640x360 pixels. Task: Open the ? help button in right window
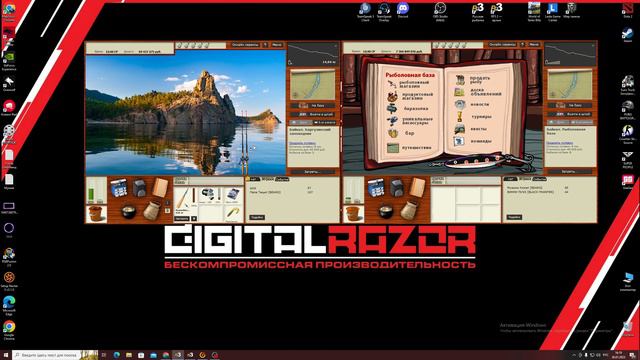tap(522, 44)
